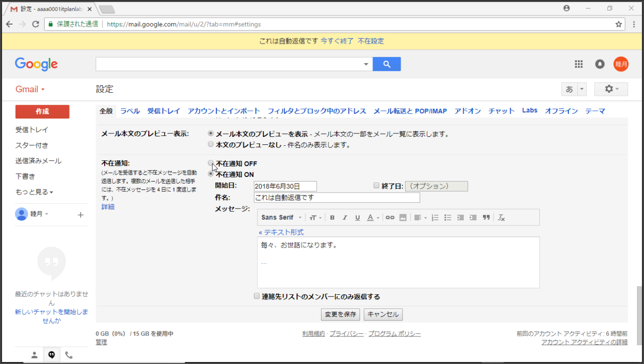Select メール本文のプレビューを表示 option

click(x=211, y=134)
